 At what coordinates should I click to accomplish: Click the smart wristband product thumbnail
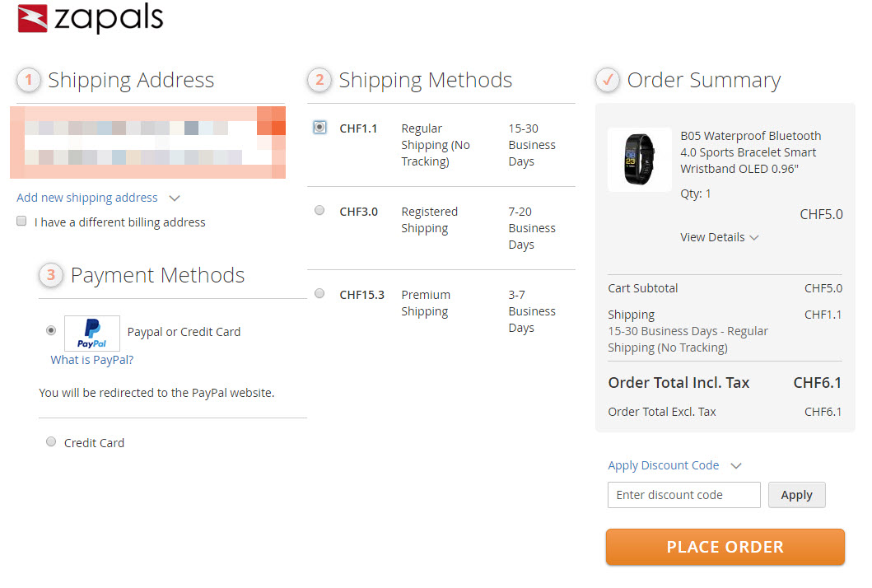point(640,160)
